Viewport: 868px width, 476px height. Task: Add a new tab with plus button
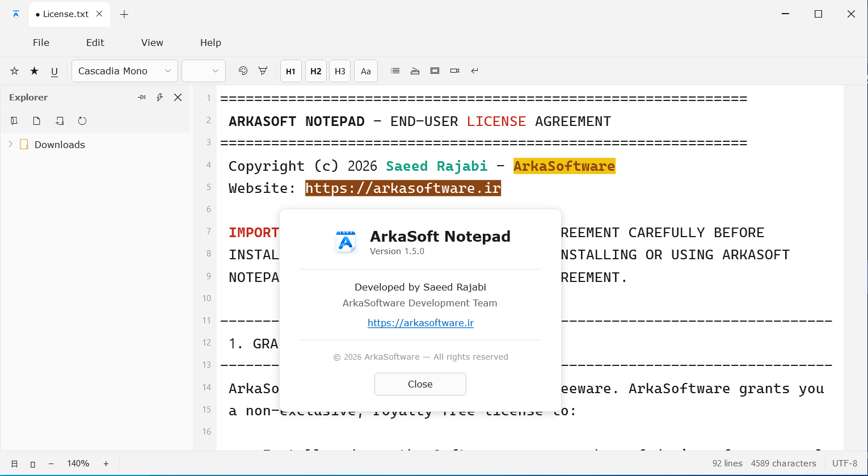124,14
